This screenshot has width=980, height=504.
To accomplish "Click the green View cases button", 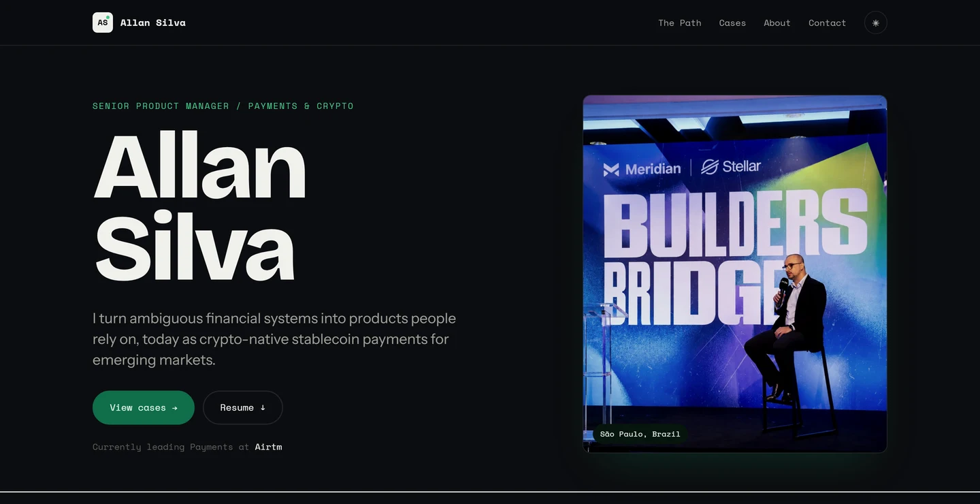I will point(144,407).
